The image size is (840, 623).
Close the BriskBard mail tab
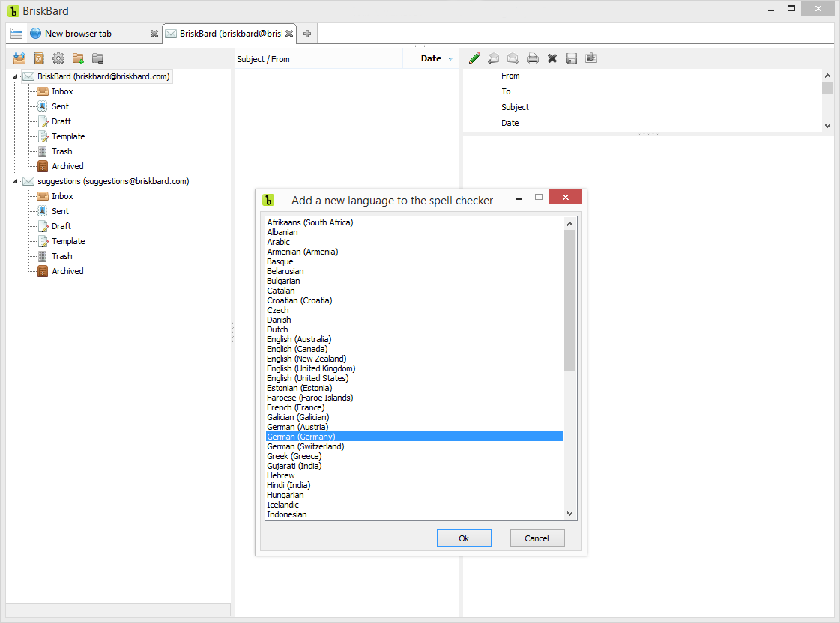289,34
